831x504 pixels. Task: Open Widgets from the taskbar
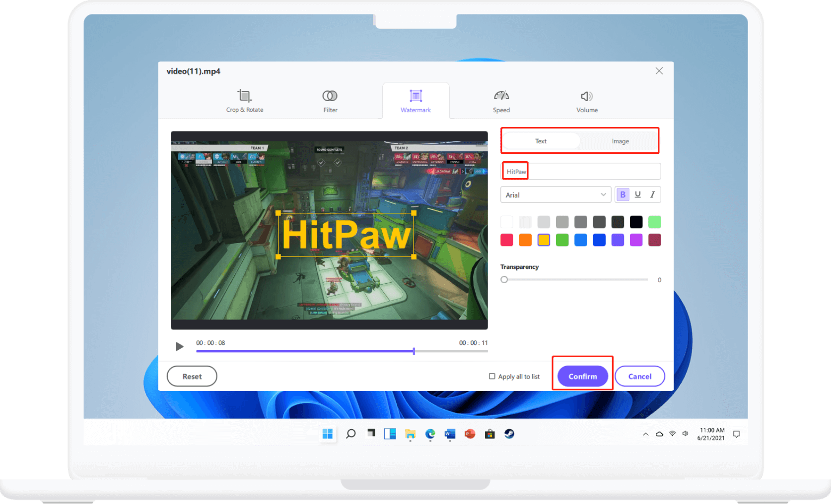coord(390,434)
